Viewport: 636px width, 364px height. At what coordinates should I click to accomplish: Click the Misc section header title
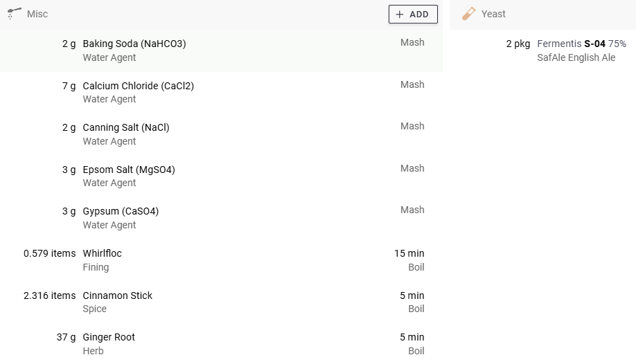point(37,14)
